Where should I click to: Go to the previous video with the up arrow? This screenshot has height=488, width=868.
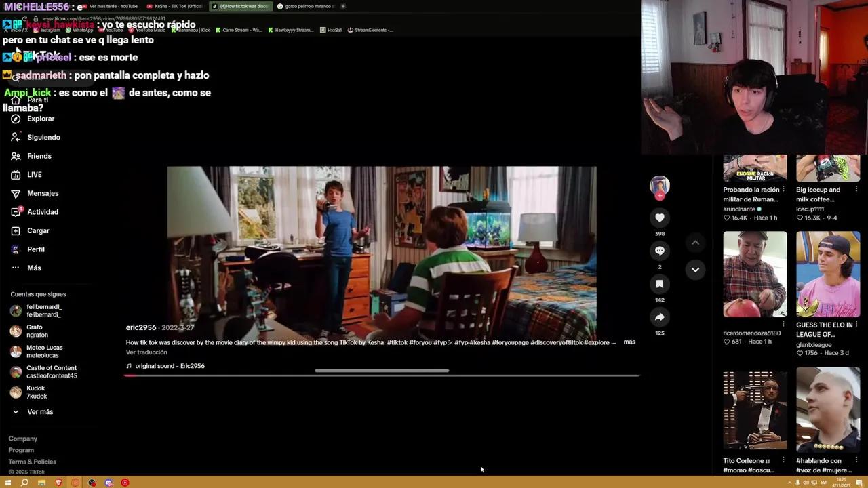695,243
